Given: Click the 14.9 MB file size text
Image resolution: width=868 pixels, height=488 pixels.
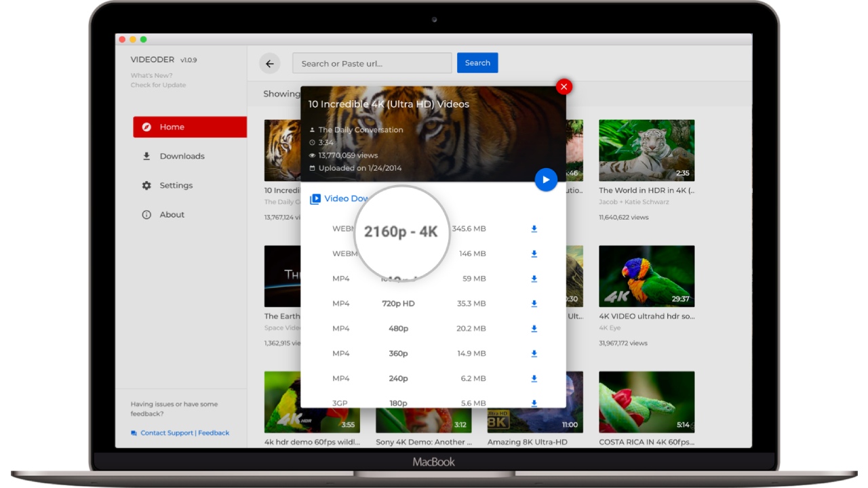Looking at the screenshot, I should pos(471,353).
